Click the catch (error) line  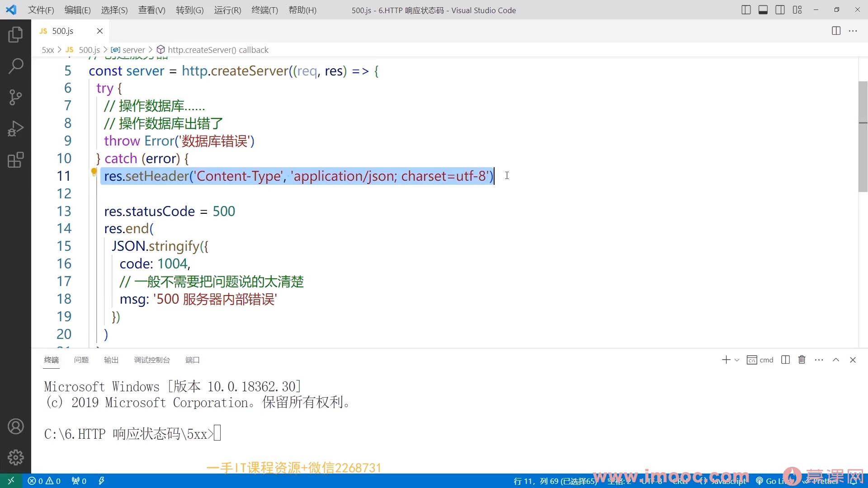click(142, 159)
